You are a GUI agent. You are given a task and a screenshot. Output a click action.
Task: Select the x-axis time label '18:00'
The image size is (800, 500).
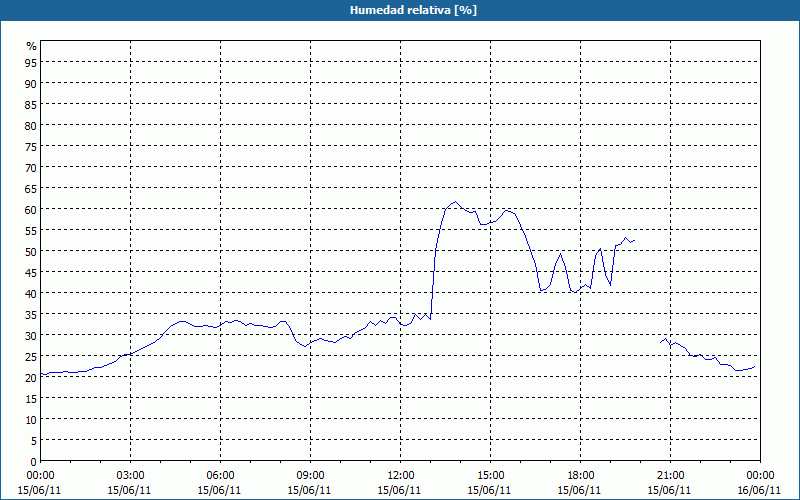pyautogui.click(x=580, y=476)
